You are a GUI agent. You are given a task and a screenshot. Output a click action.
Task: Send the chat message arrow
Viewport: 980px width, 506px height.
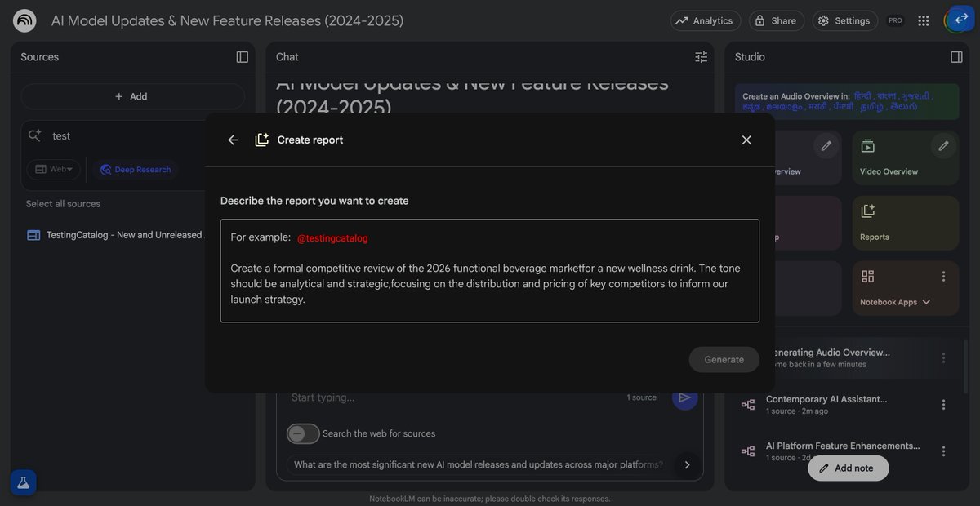(x=684, y=397)
